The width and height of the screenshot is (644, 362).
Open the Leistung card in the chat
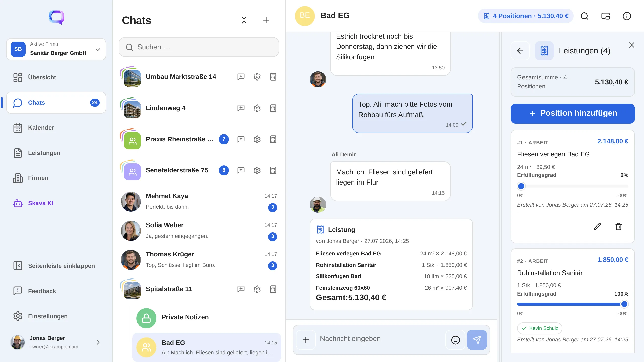391,264
